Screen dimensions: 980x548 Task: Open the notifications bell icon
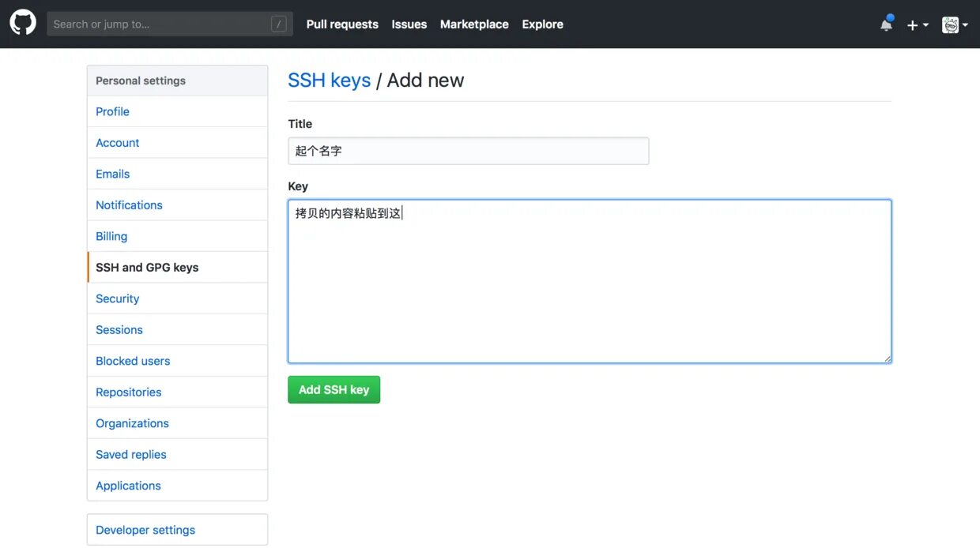[886, 24]
